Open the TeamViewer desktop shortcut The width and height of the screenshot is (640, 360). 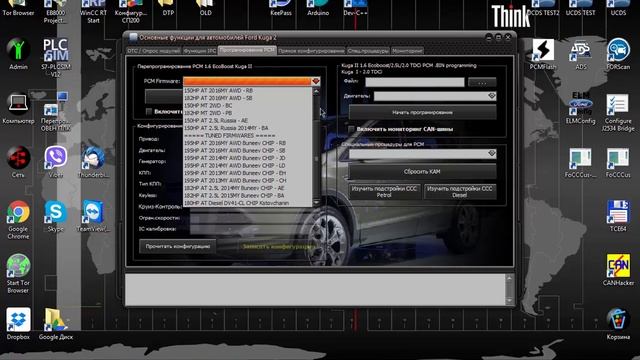point(93,216)
